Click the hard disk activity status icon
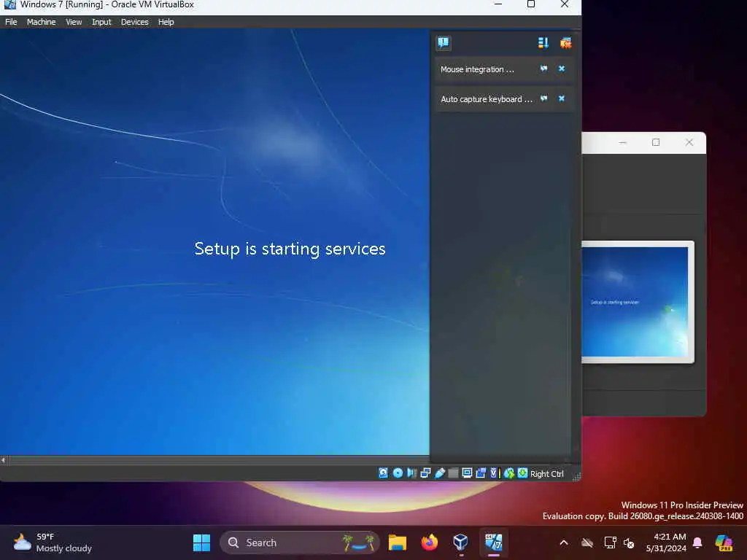Image resolution: width=747 pixels, height=560 pixels. coord(383,472)
